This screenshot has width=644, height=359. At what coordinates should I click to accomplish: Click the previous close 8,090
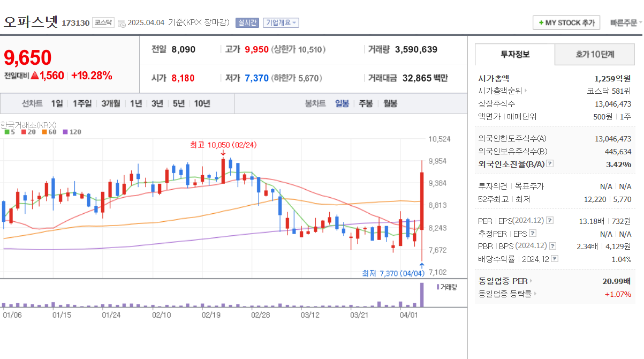pyautogui.click(x=184, y=49)
